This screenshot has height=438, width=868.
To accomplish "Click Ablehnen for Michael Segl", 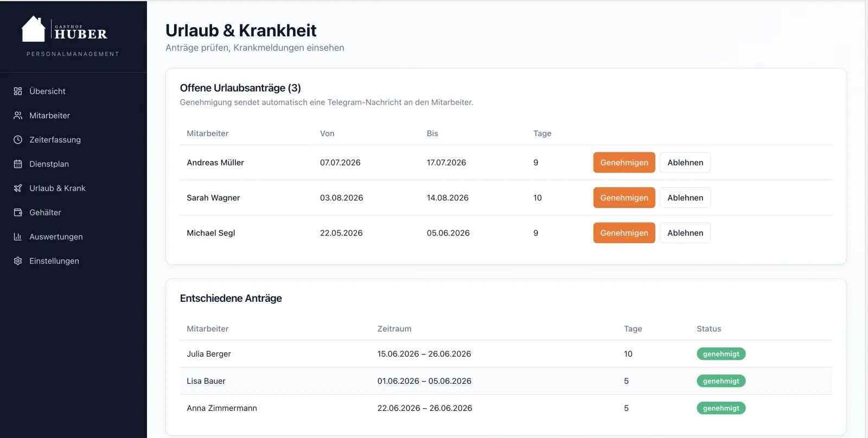I will click(x=685, y=233).
